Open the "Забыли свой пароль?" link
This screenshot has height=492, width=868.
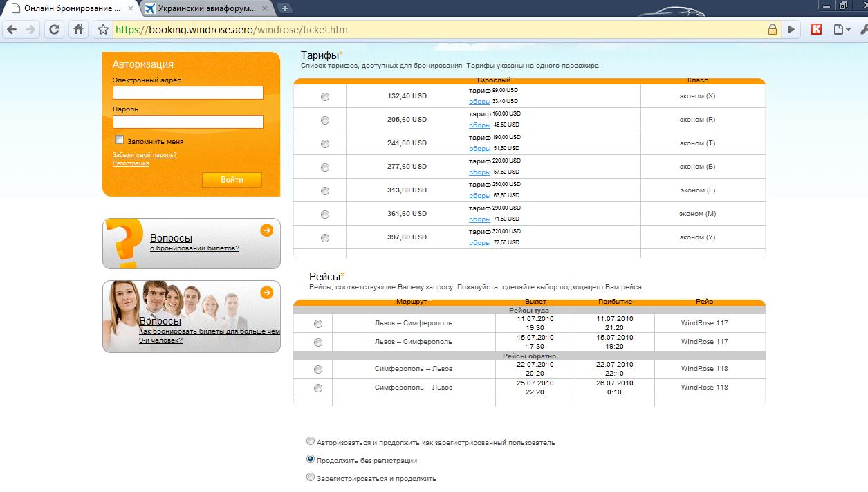tap(145, 155)
